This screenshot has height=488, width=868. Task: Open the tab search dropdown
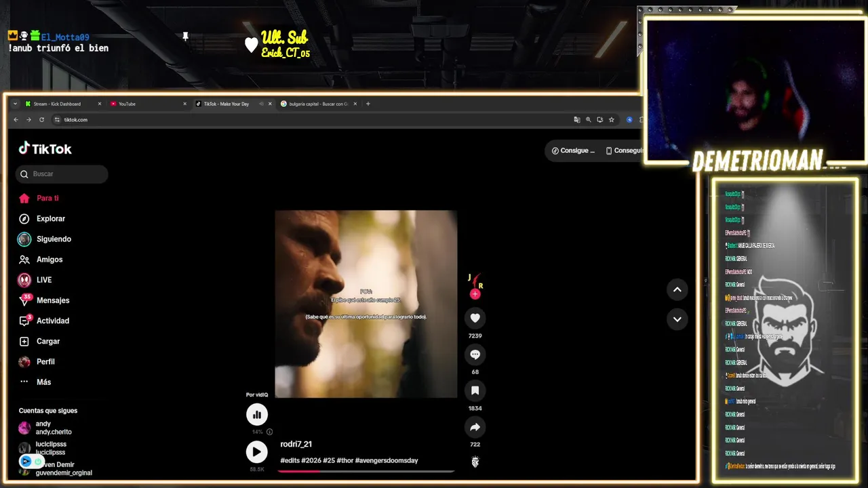(x=15, y=104)
